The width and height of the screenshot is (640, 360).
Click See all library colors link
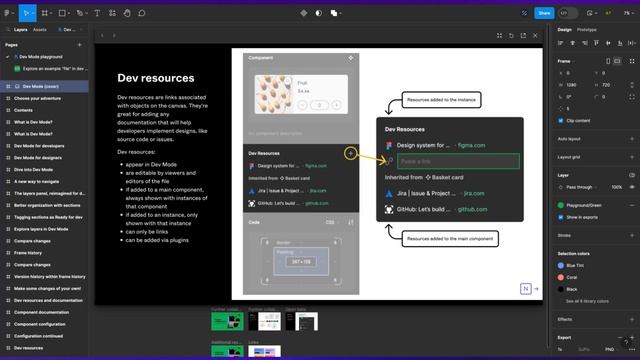[x=587, y=301]
